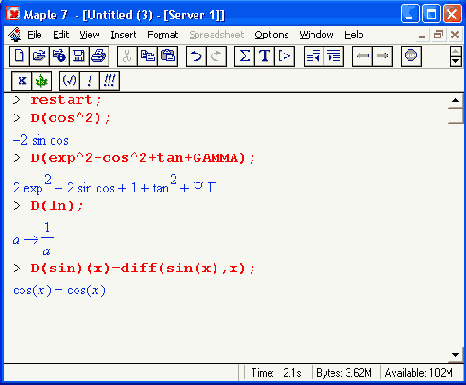Open the Options menu
466x385 pixels.
(x=271, y=35)
